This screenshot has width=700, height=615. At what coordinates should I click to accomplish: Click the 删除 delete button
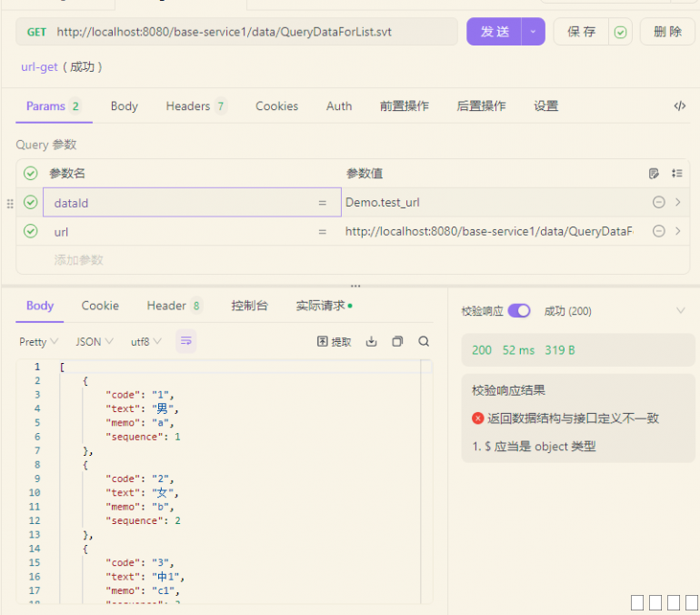pyautogui.click(x=667, y=32)
